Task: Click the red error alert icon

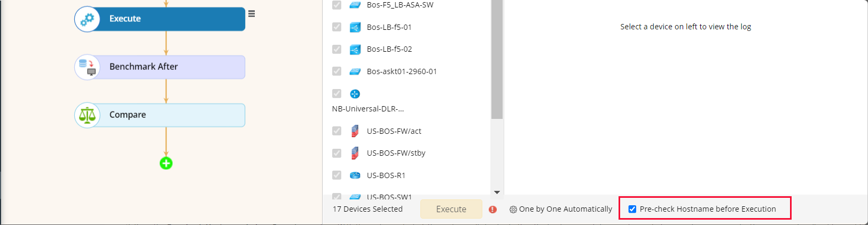Action: (x=492, y=210)
